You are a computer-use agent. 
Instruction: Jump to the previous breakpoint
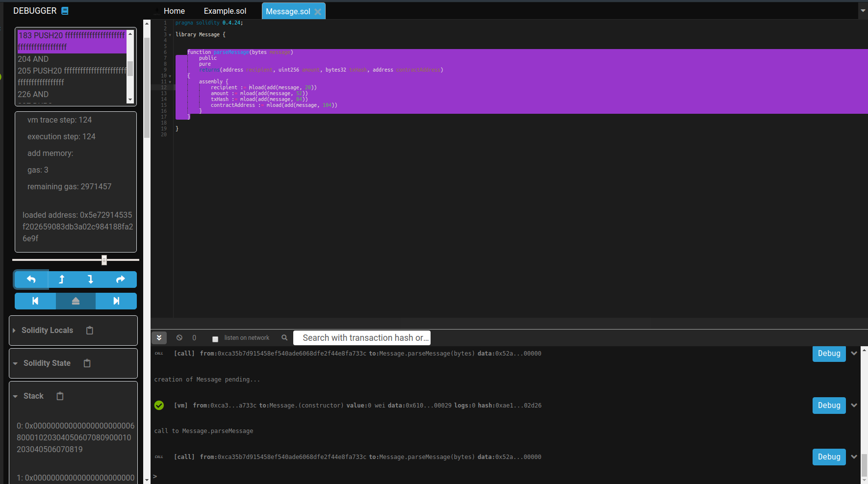click(35, 301)
